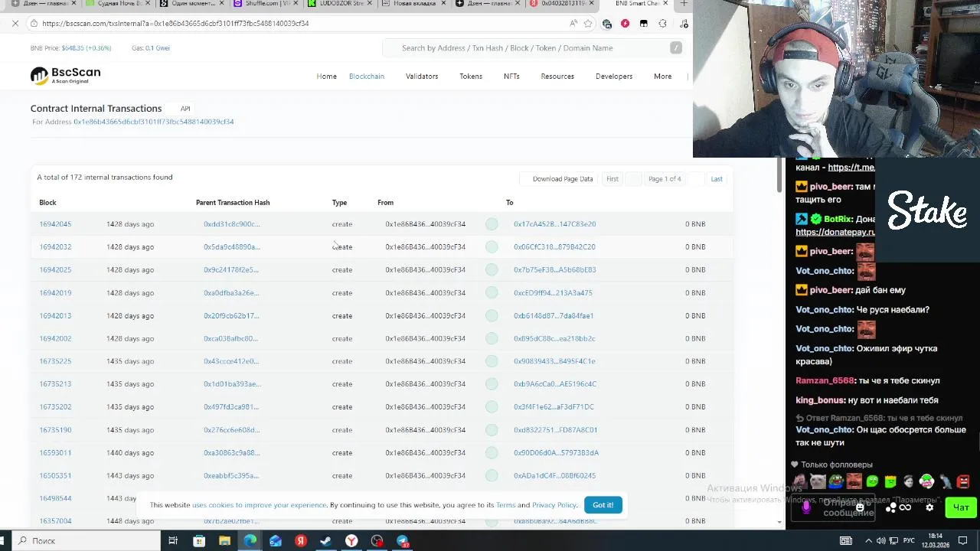Open the donatepay link in chat
The height and width of the screenshot is (551, 980).
835,232
